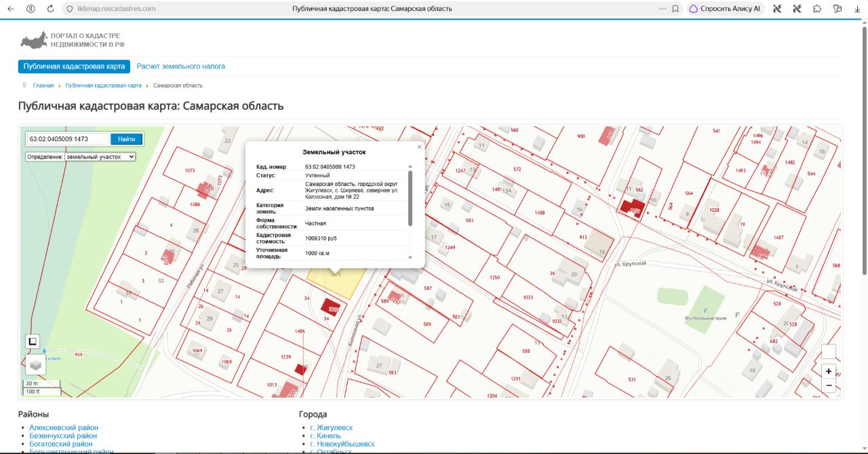Click parcel number 1487 on map
868x454 pixels.
778,238
